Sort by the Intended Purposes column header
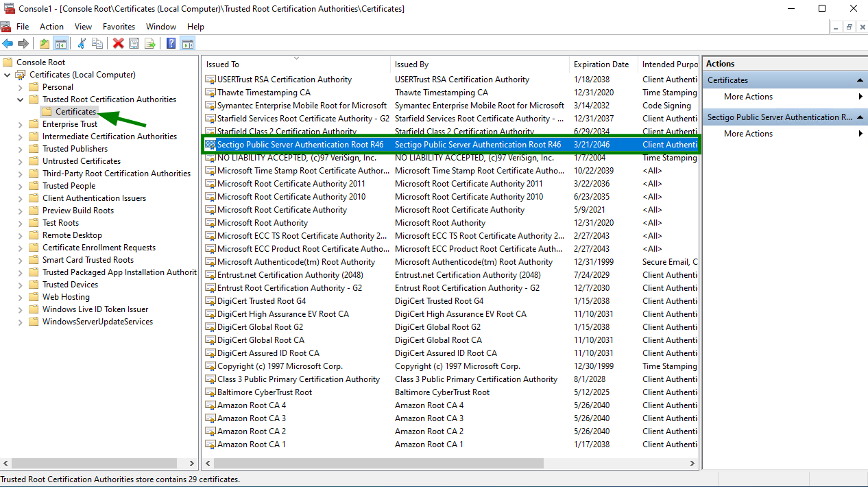The image size is (868, 487). pyautogui.click(x=669, y=64)
